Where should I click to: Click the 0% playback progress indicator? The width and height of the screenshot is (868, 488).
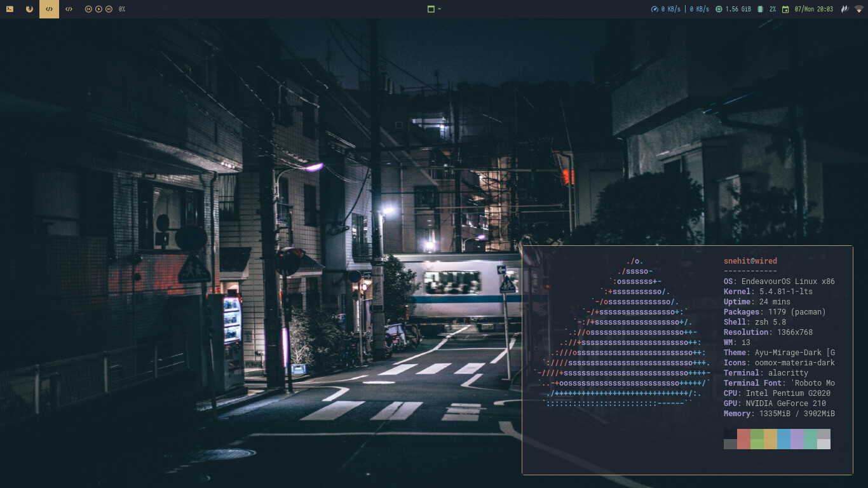tap(122, 9)
